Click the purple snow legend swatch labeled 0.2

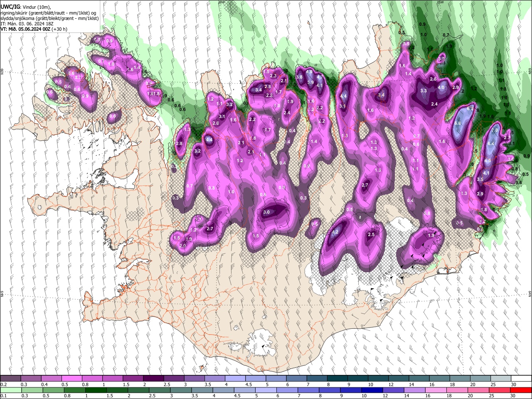click(10, 379)
